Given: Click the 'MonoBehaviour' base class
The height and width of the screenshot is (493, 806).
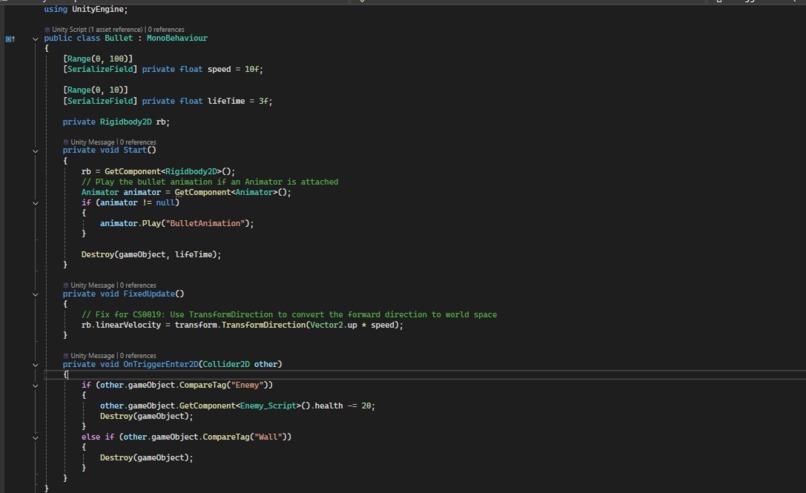Looking at the screenshot, I should tap(177, 38).
